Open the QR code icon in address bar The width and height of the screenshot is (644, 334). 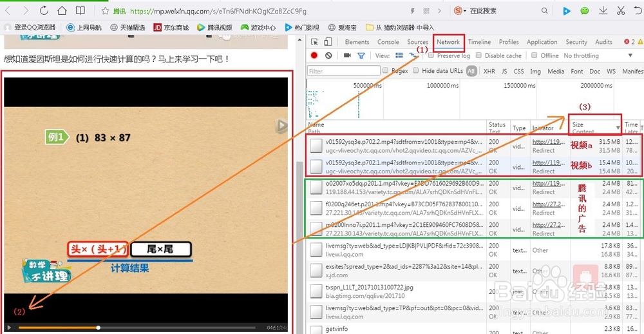[426, 11]
